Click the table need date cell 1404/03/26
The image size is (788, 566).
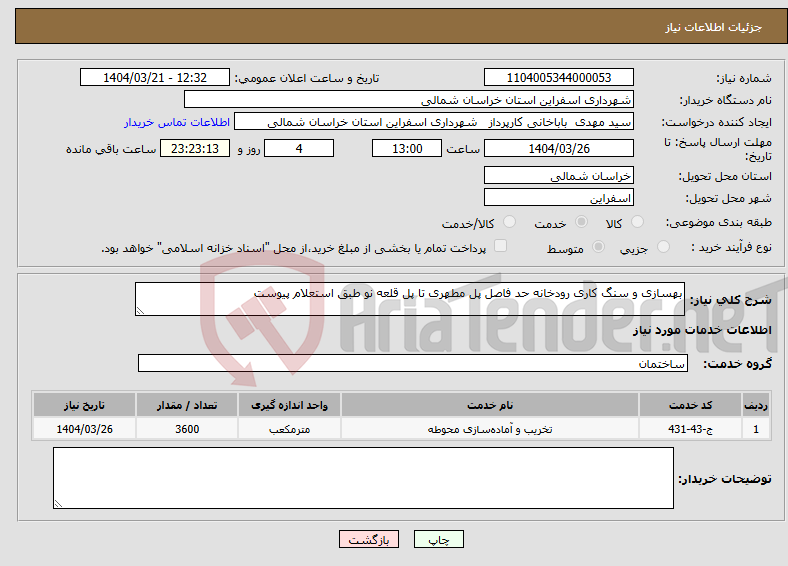(x=84, y=429)
